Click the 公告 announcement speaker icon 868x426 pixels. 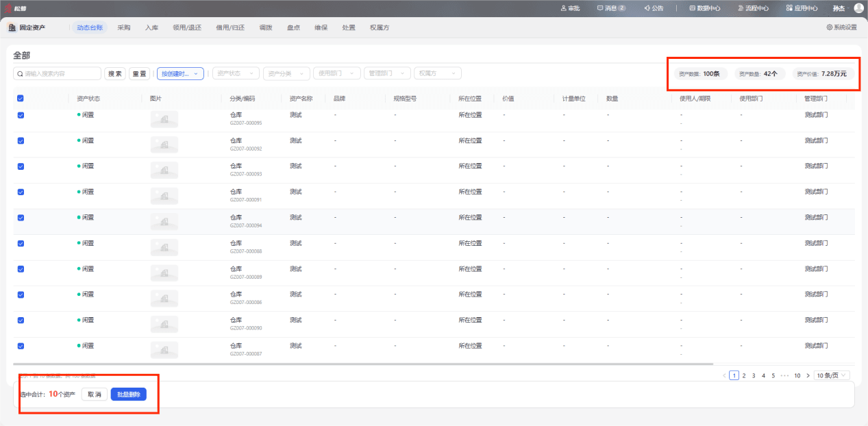coord(647,8)
